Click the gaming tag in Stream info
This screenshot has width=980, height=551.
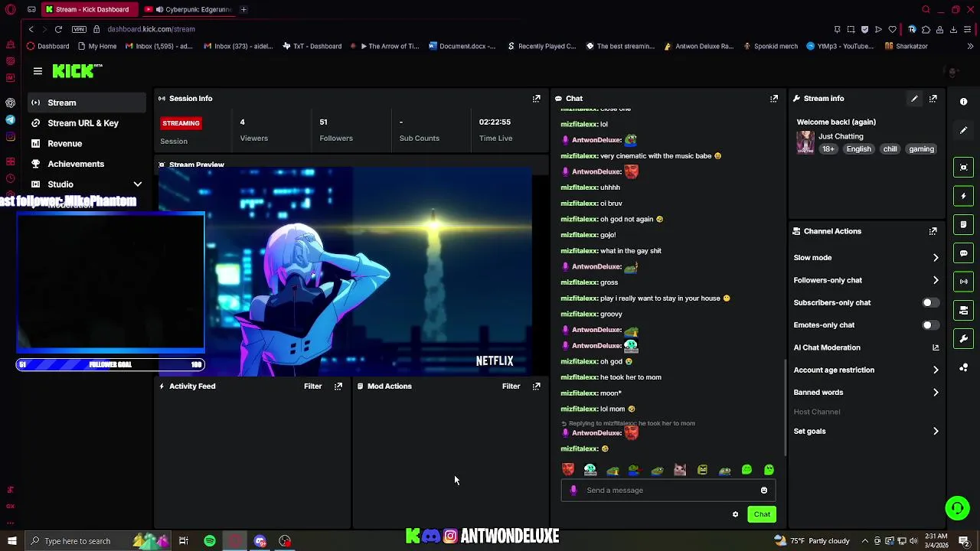click(921, 150)
